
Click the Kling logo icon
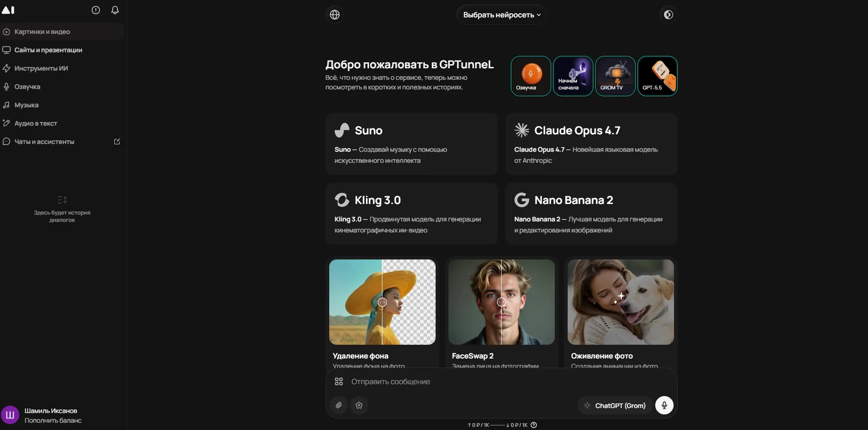pos(342,200)
